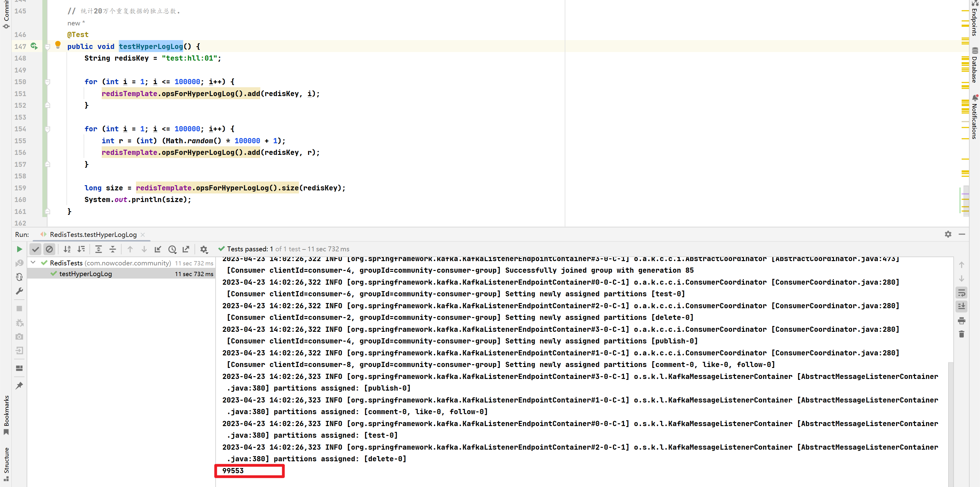The width and height of the screenshot is (980, 487).
Task: Go to next failed test arrow
Action: click(144, 249)
